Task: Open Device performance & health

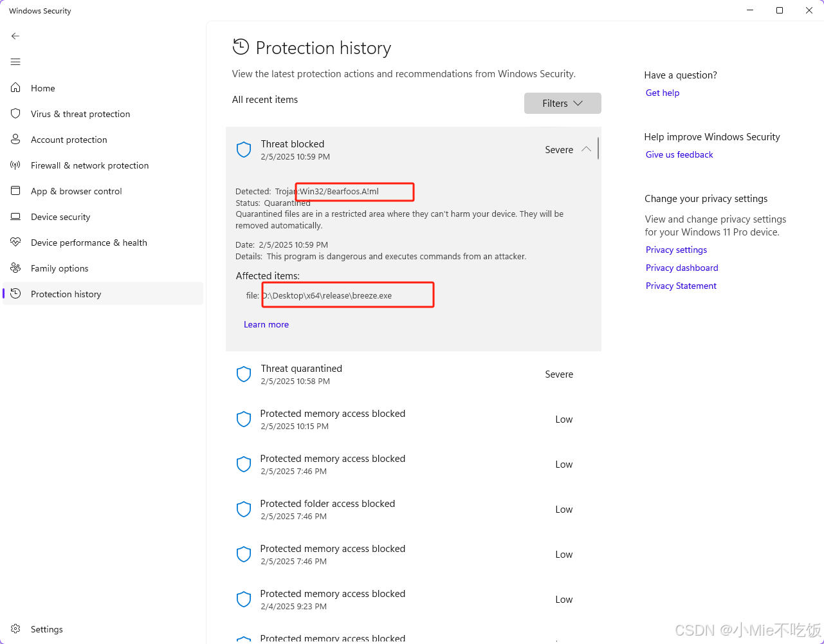Action: point(103,243)
